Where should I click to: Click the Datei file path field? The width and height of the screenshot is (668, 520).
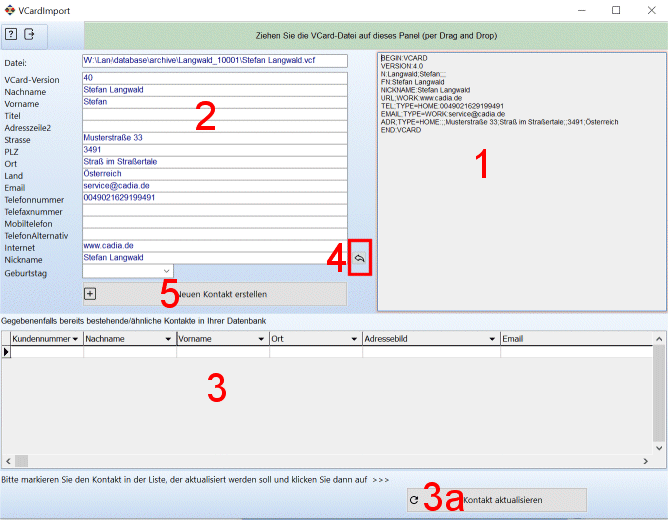pyautogui.click(x=215, y=60)
